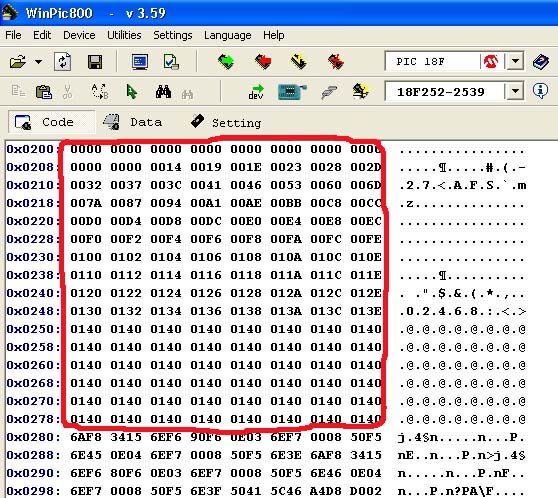Switch to the Data tab
Viewport: 558px width, 498px height.
coord(132,122)
